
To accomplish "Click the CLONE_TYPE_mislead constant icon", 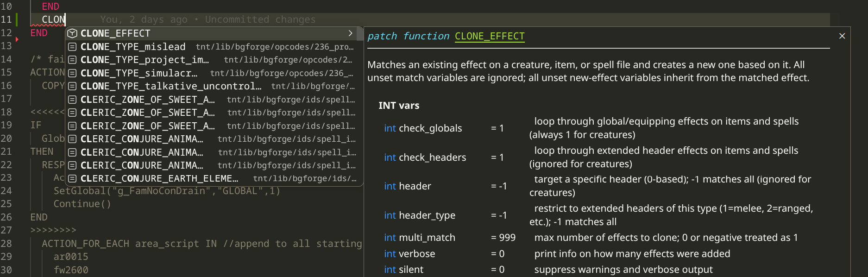I will [x=72, y=47].
